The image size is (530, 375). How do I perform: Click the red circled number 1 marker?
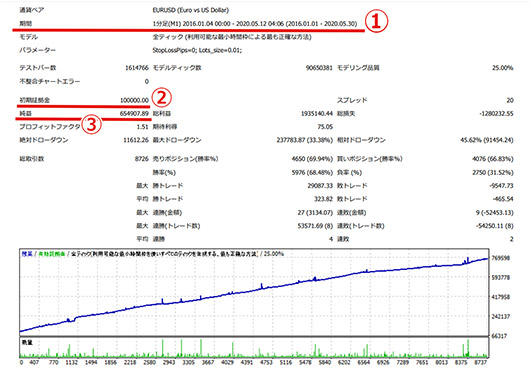(376, 21)
